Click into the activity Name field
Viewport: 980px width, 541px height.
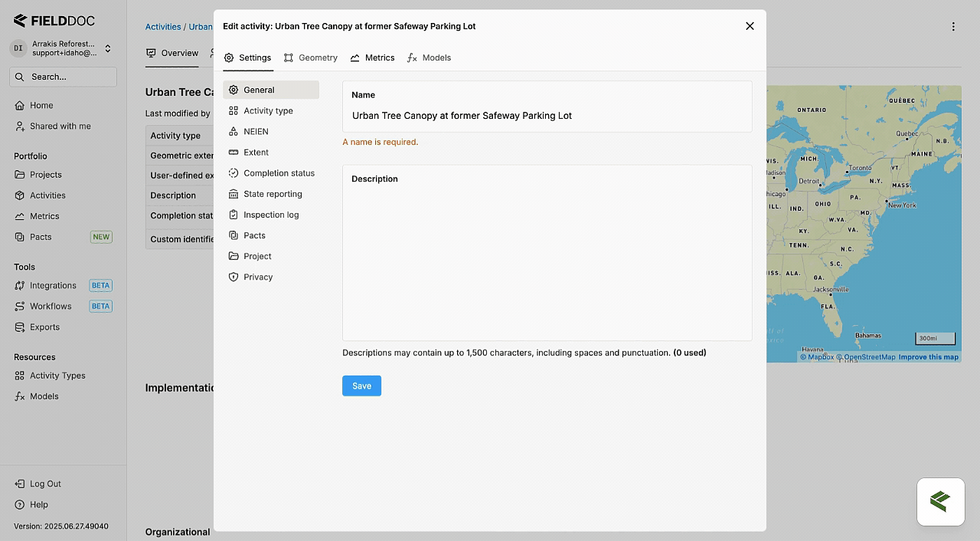coord(547,116)
